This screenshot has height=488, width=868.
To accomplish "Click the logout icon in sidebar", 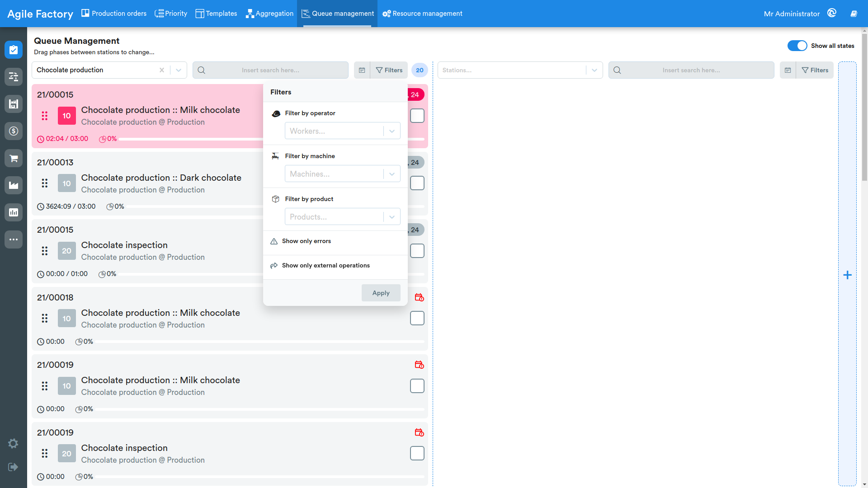I will [13, 467].
